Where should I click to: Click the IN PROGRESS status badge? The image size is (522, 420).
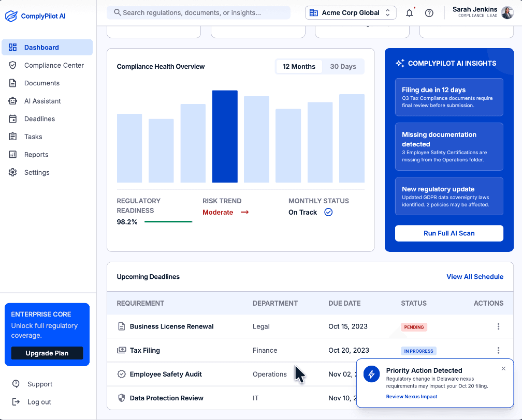(x=418, y=351)
